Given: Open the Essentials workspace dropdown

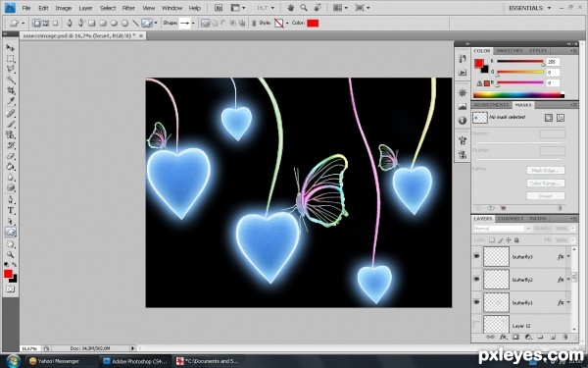Looking at the screenshot, I should coord(530,8).
